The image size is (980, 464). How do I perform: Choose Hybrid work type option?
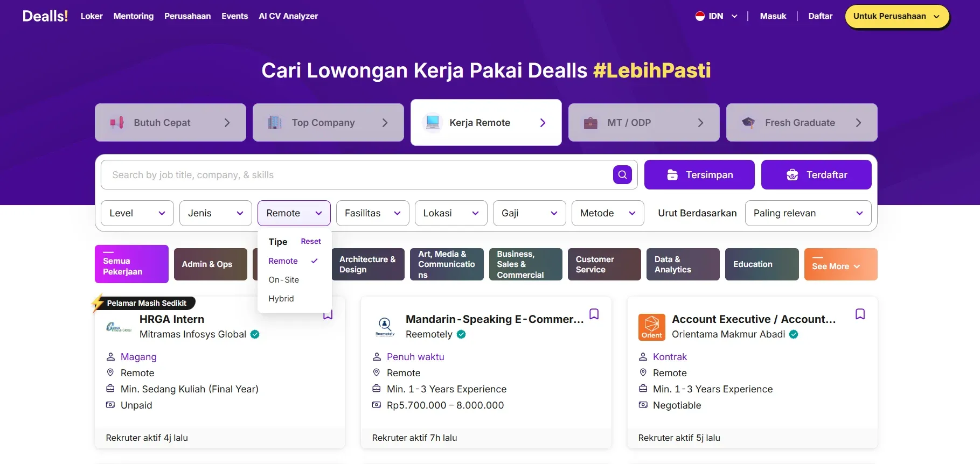click(x=281, y=299)
